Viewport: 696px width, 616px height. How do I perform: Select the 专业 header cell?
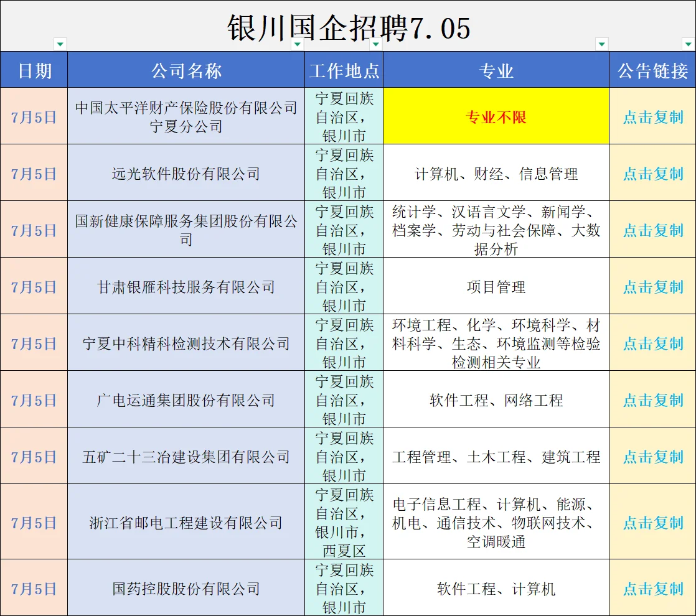(x=496, y=70)
